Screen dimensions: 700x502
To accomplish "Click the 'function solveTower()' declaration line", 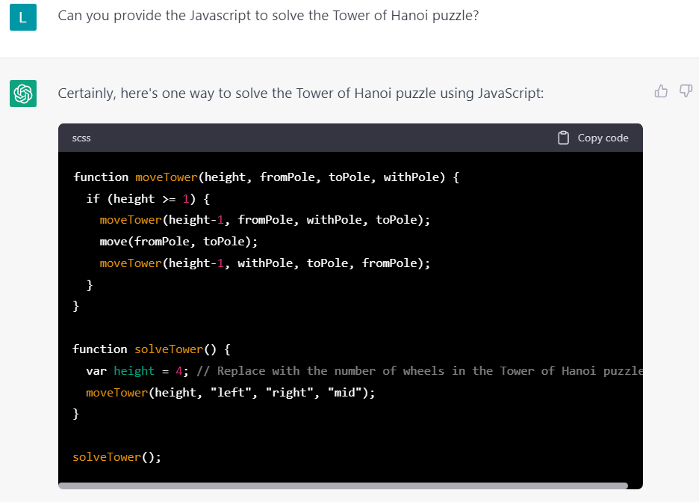I will 151,349.
